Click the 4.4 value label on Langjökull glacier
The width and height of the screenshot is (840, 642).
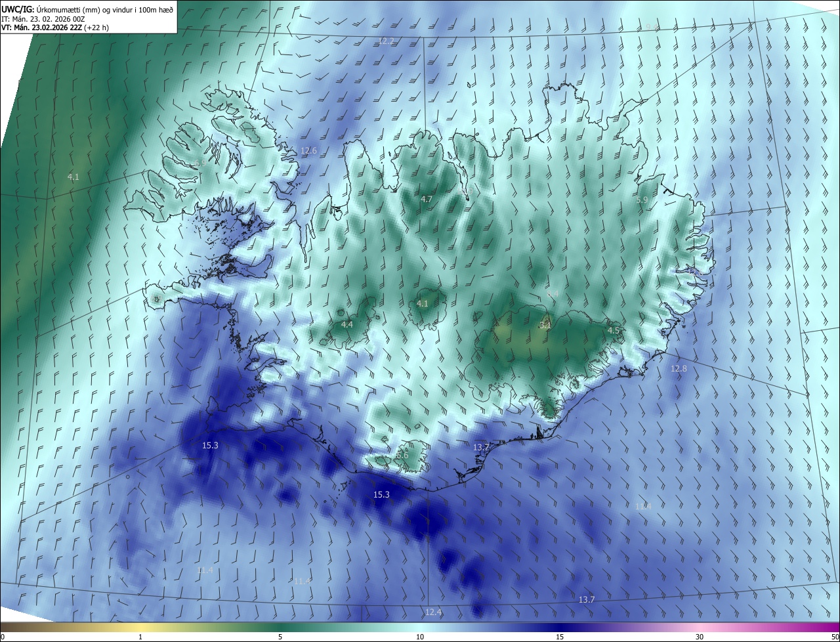coord(347,325)
